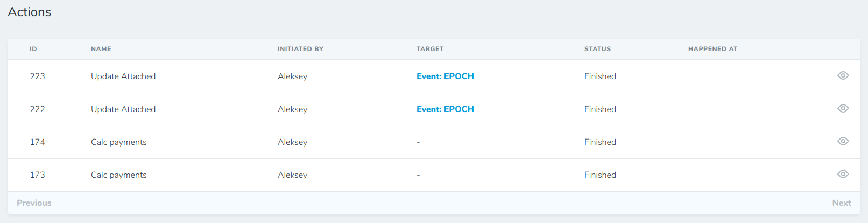Click Finished status of action 174
This screenshot has width=868, height=223.
tap(600, 142)
